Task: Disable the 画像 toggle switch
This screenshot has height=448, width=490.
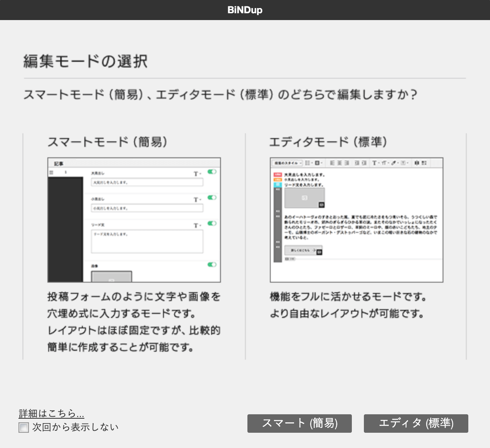Action: pyautogui.click(x=212, y=264)
